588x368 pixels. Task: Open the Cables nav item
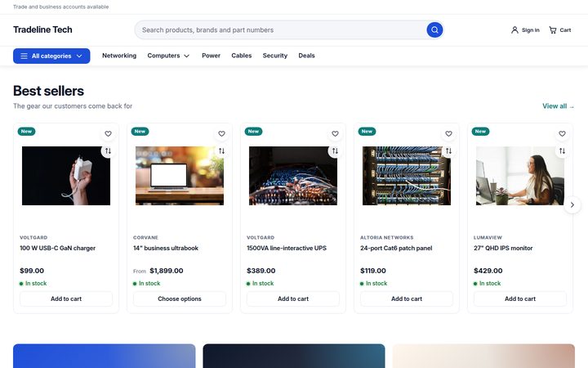pos(242,56)
